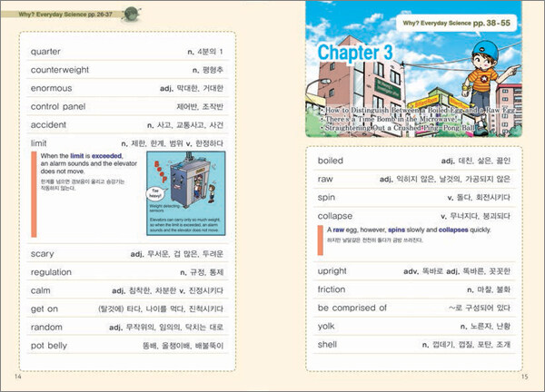Click the 'Why? Everyday Science pp 26-37' header

(x=65, y=15)
